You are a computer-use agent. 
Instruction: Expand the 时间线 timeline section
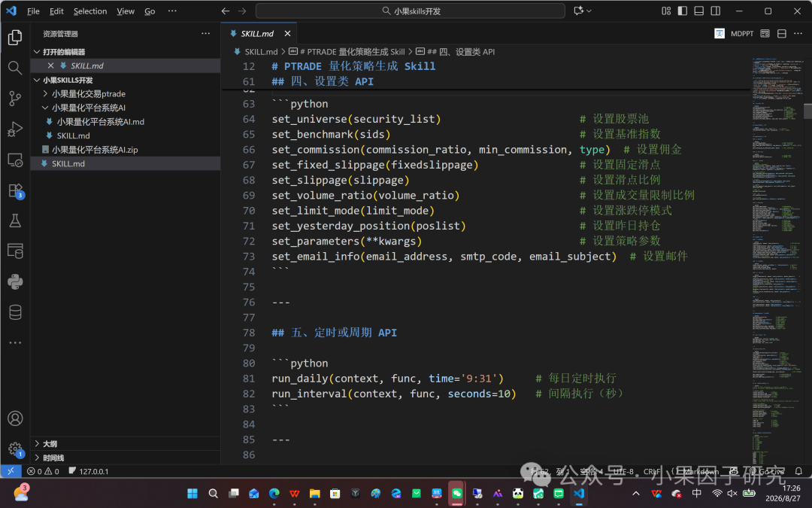tap(126, 458)
